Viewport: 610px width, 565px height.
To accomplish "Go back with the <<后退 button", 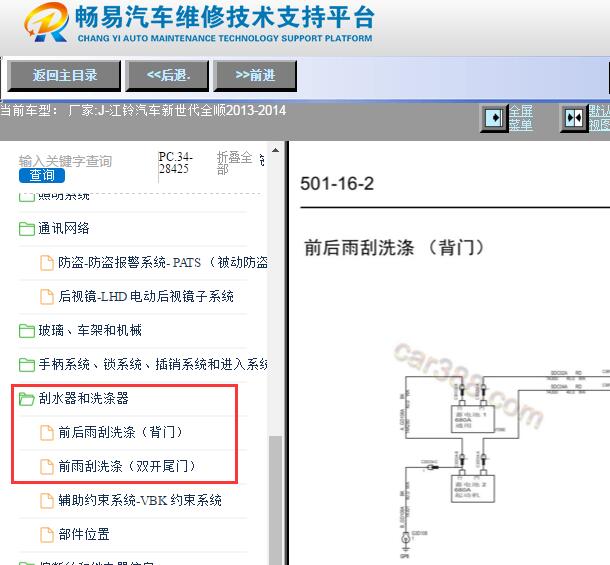I will [x=167, y=75].
